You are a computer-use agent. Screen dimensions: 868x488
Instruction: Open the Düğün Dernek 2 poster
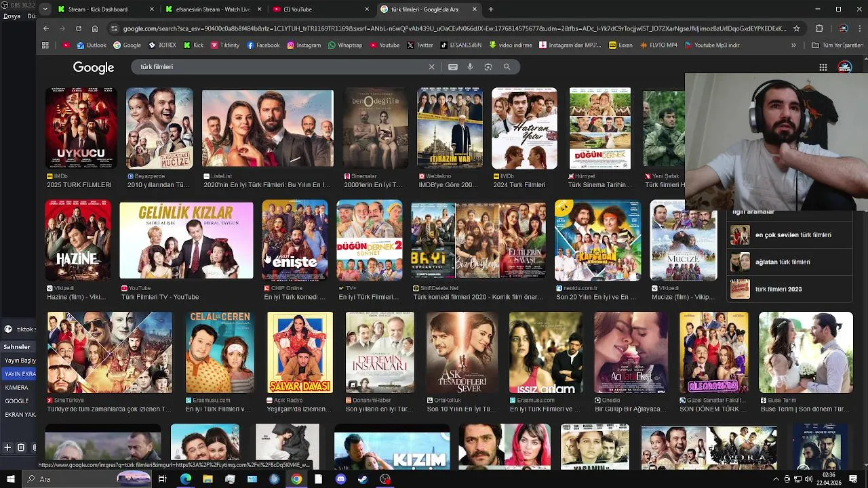click(x=370, y=240)
